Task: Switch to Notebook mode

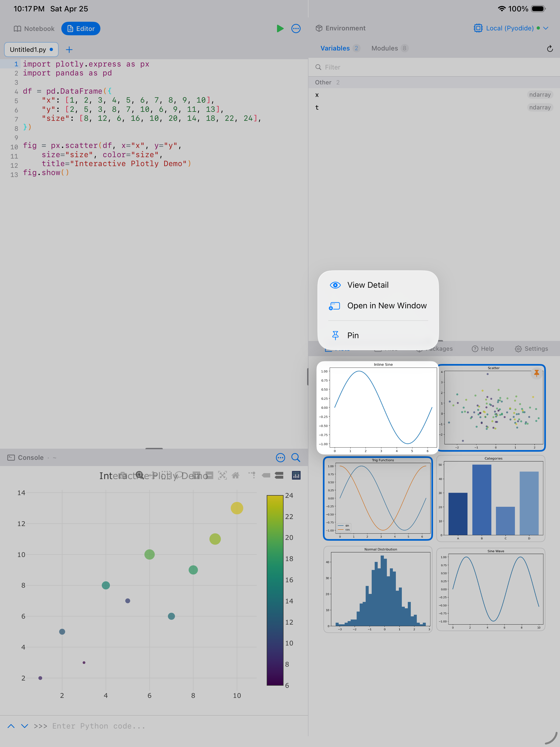Action: pyautogui.click(x=34, y=29)
